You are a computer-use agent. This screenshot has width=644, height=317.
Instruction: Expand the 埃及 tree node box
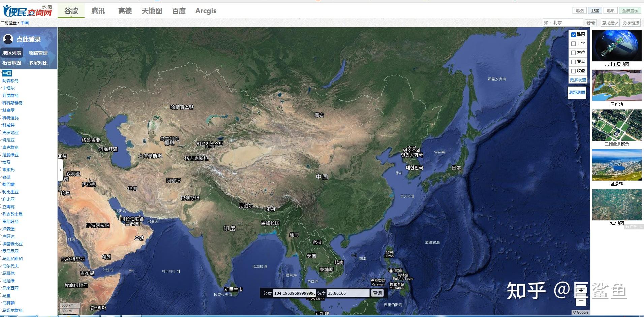(1, 162)
